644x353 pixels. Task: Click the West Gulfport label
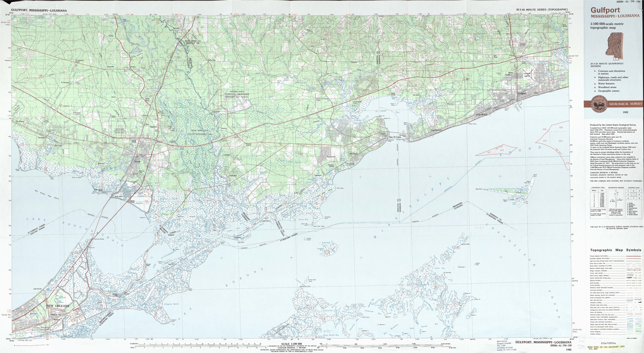click(x=509, y=74)
